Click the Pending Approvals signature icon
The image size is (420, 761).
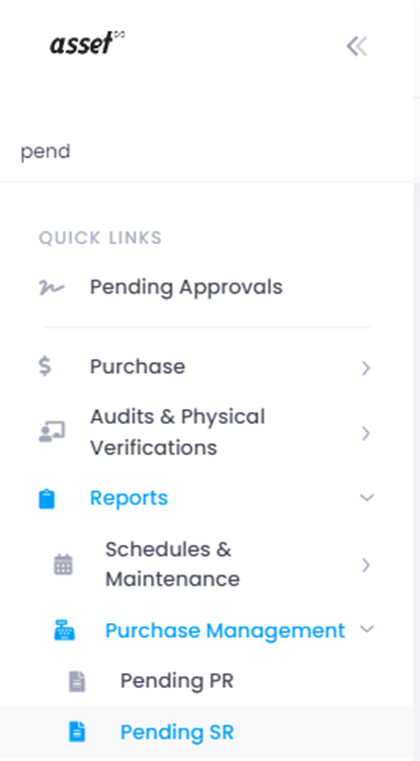click(x=51, y=288)
